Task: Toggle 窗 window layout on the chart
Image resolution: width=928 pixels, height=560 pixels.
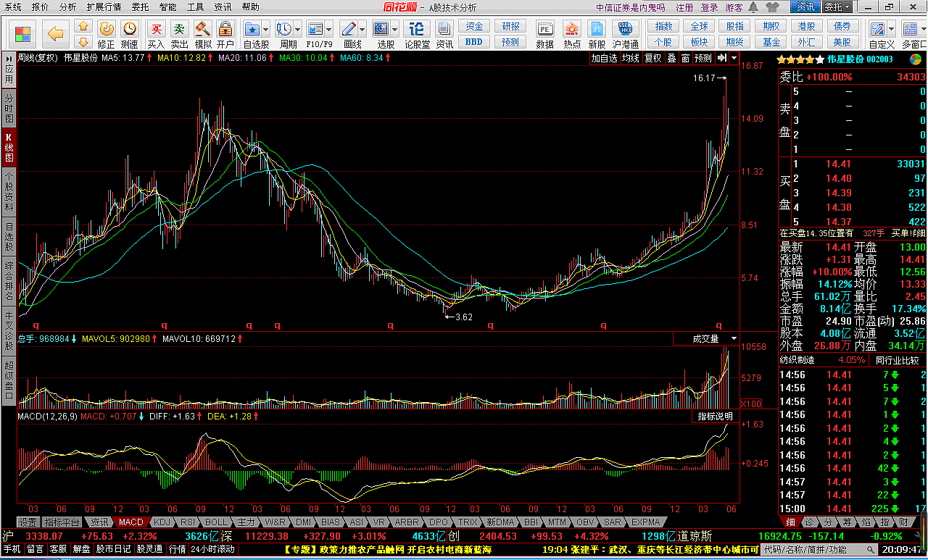Action: 684,58
